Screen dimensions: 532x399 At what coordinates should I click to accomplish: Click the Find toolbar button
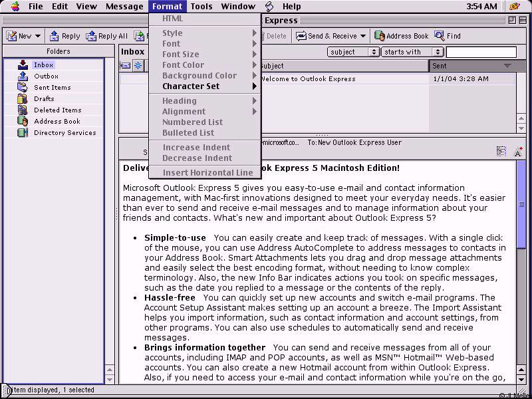point(448,36)
